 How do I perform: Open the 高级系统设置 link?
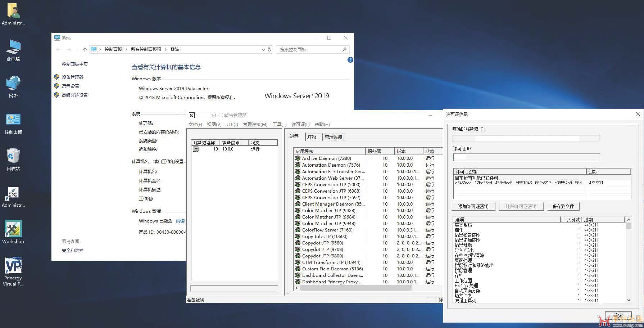tap(75, 95)
